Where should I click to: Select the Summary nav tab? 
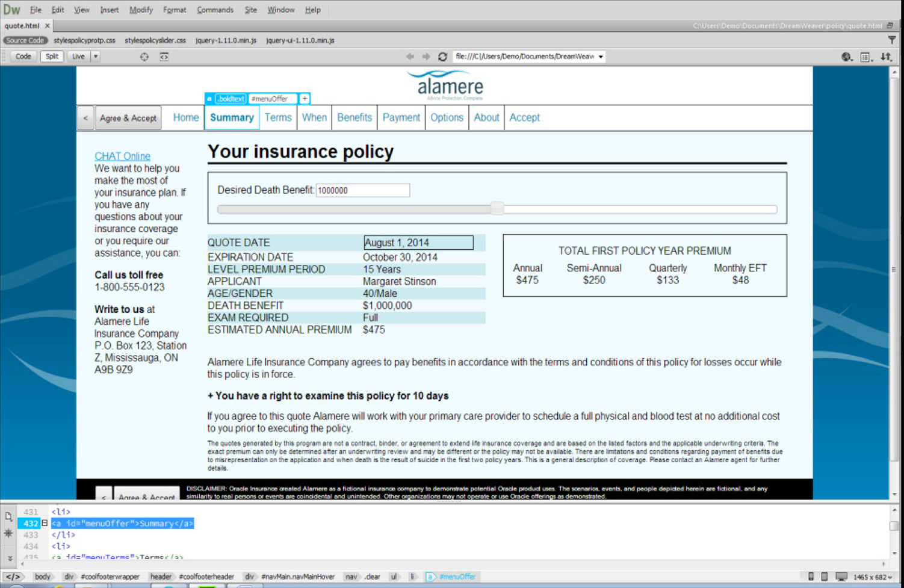click(232, 117)
